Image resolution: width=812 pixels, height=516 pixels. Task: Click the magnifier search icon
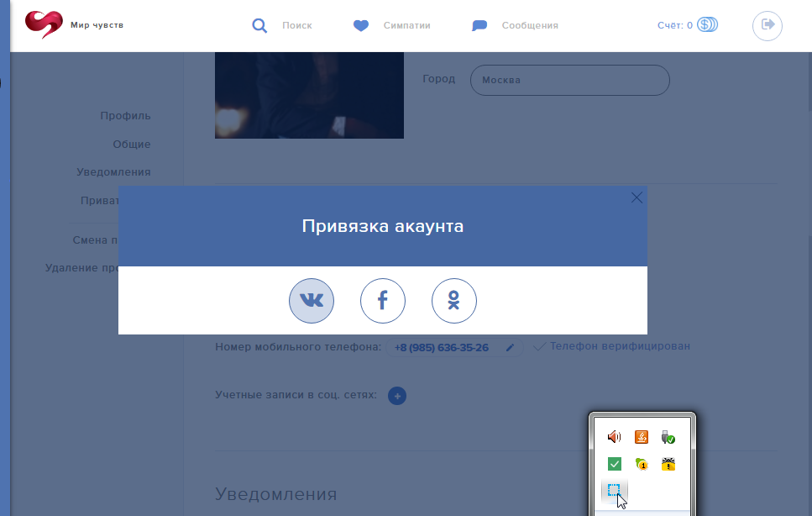point(259,25)
